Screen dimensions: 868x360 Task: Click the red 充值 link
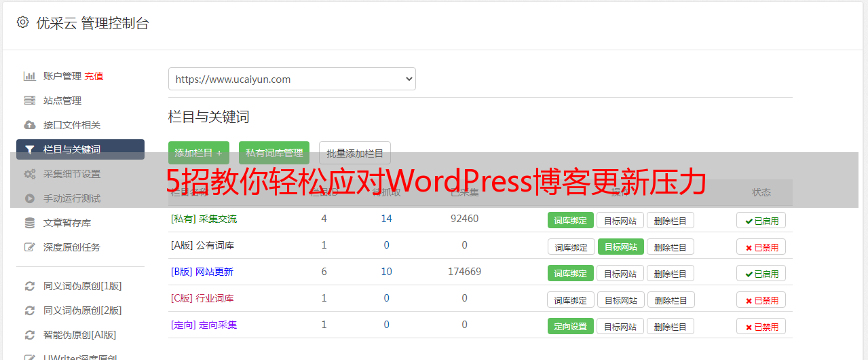(x=94, y=76)
